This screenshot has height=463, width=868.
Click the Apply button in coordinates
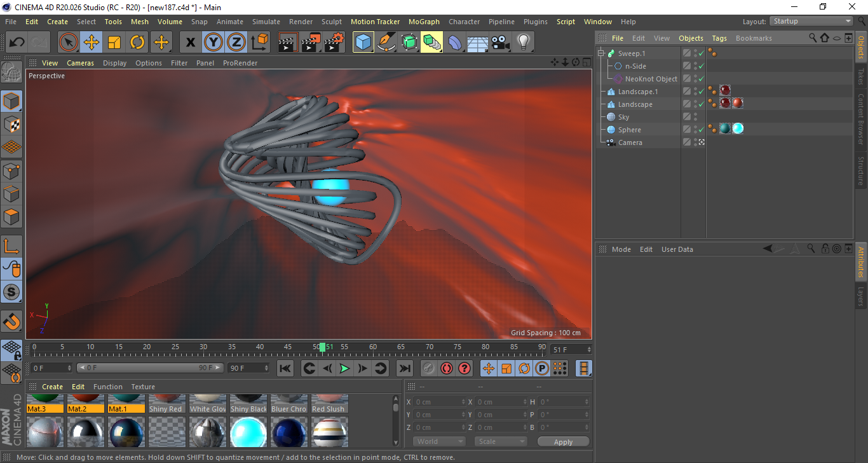pos(563,442)
